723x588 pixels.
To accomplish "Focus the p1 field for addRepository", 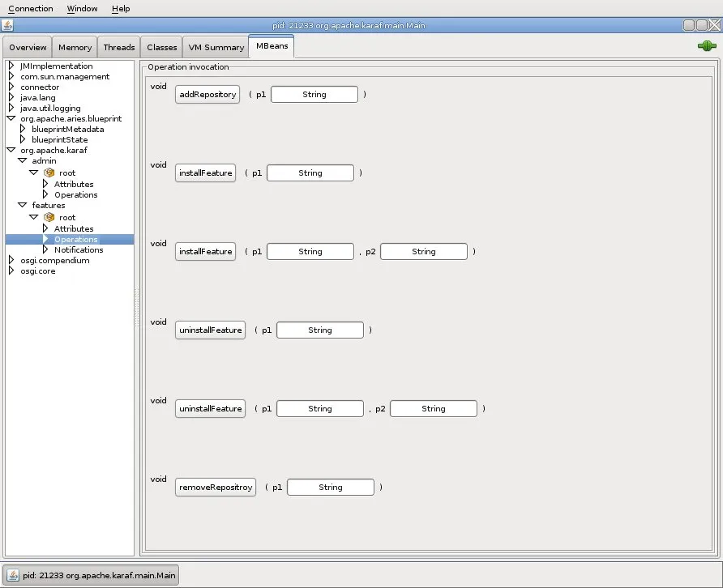I will tap(314, 95).
